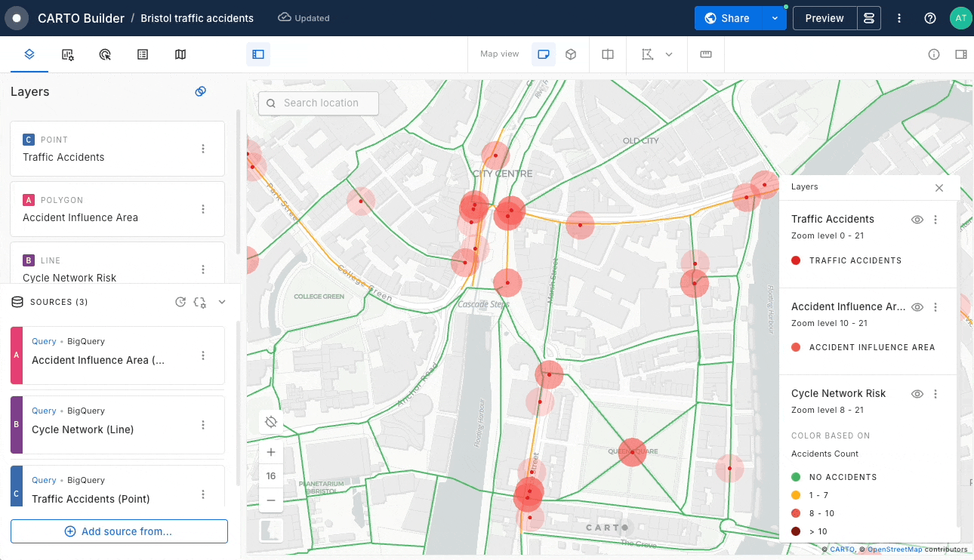
Task: Open options for Cycle Network (Line) source
Action: coord(203,425)
